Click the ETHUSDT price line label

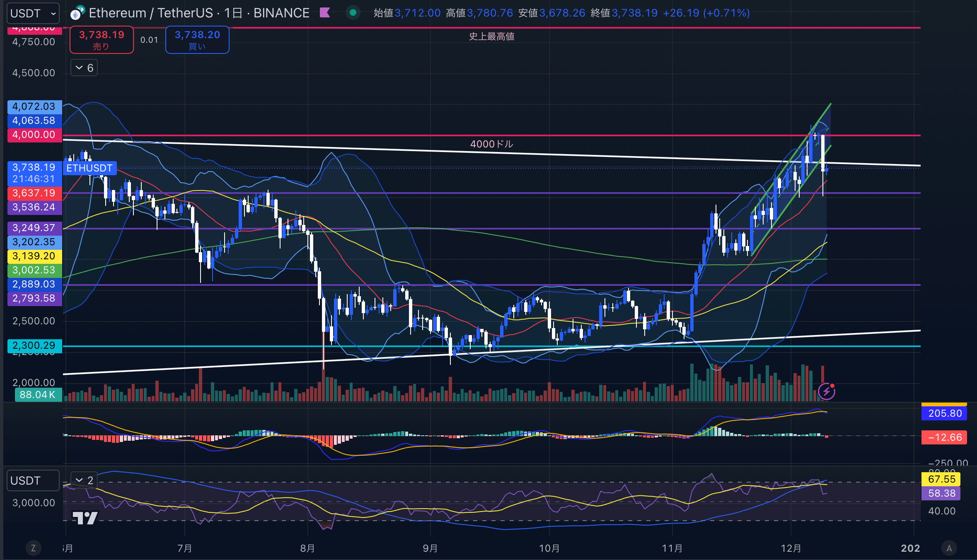pyautogui.click(x=89, y=168)
